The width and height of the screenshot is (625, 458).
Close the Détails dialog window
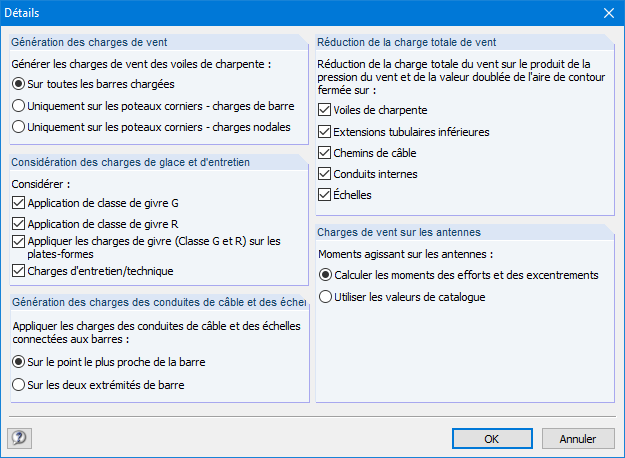point(608,13)
